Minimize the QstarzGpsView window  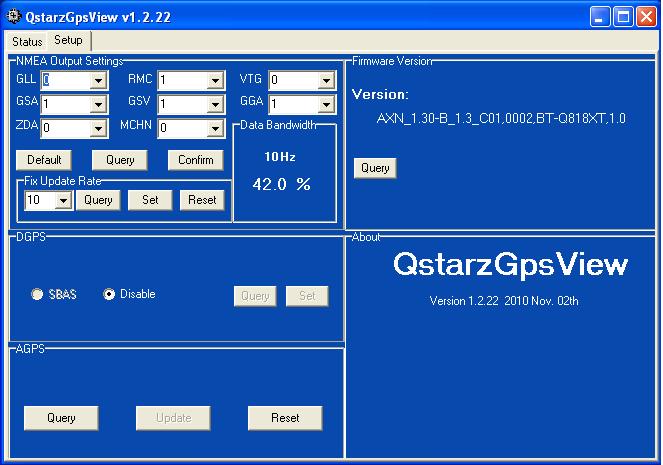pyautogui.click(x=600, y=17)
